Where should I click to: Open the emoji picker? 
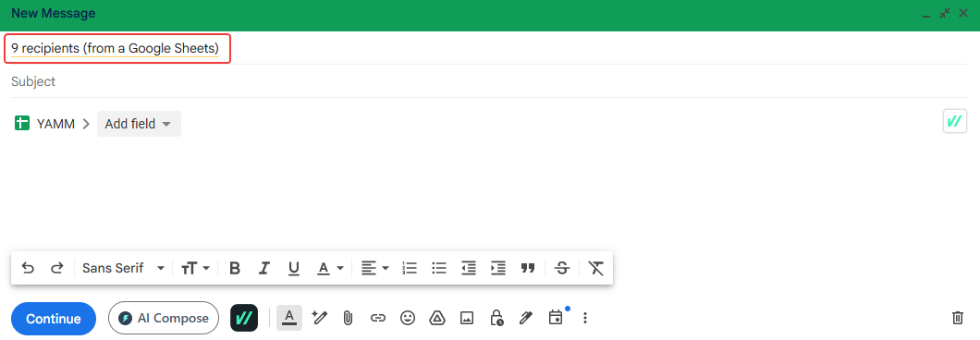408,318
